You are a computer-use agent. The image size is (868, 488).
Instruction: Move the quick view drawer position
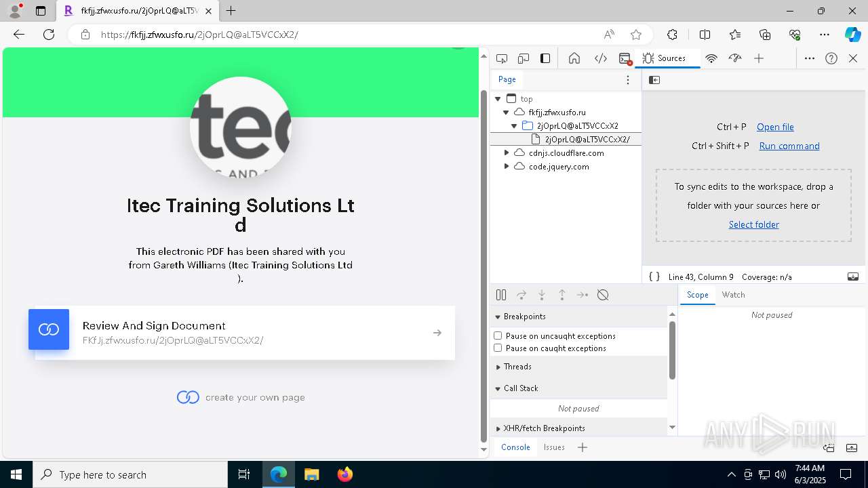coord(829,447)
